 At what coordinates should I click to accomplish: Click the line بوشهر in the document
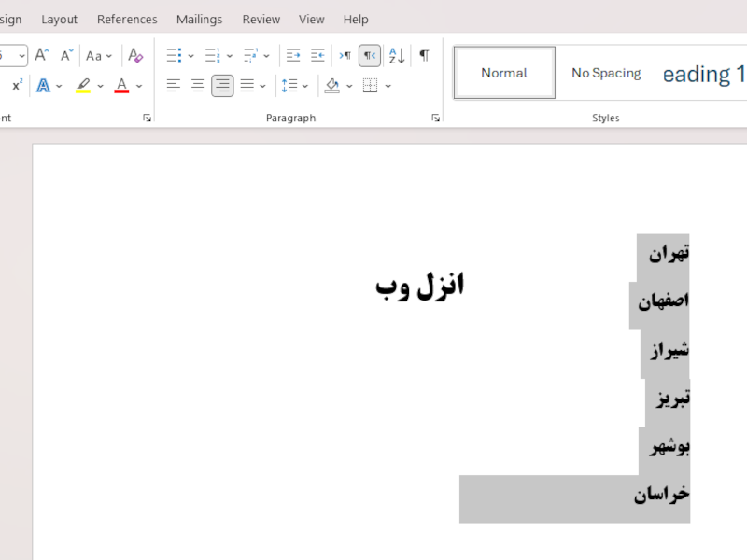coord(669,447)
